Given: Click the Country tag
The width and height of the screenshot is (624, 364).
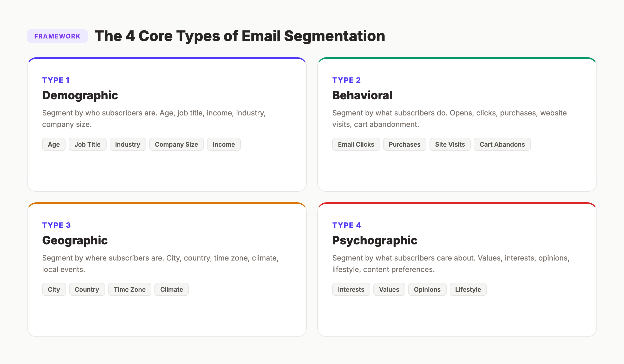Looking at the screenshot, I should point(87,289).
